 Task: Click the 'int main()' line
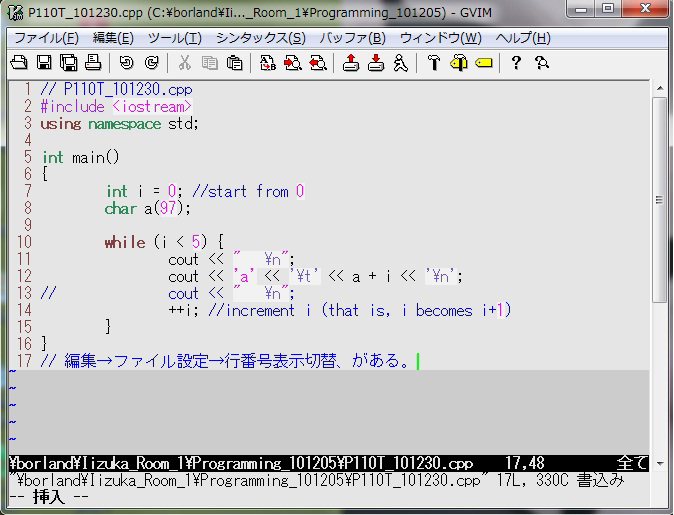pyautogui.click(x=80, y=158)
